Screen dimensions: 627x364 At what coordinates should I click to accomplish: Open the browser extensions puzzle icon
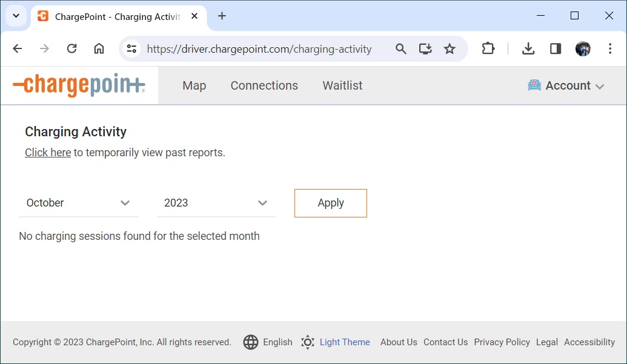coord(488,49)
